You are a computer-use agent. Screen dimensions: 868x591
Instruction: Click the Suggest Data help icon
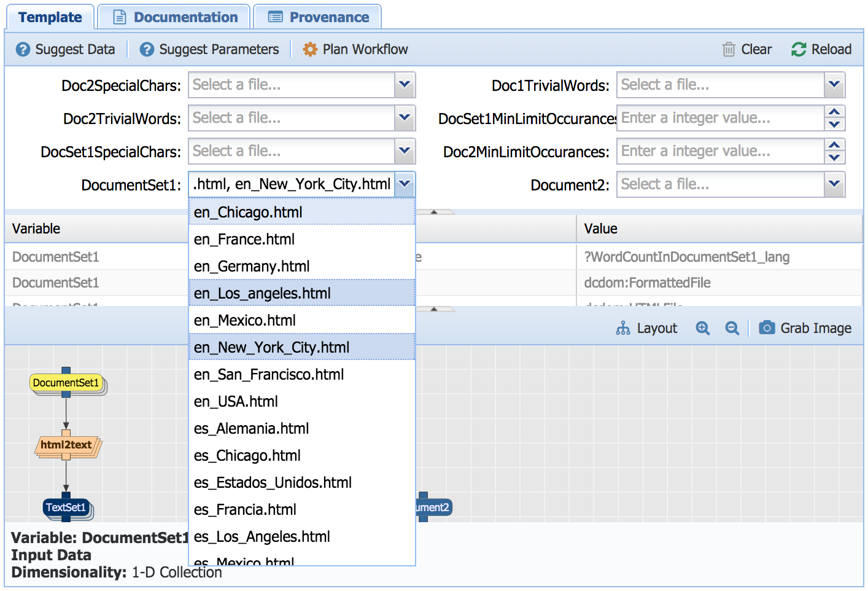[23, 49]
